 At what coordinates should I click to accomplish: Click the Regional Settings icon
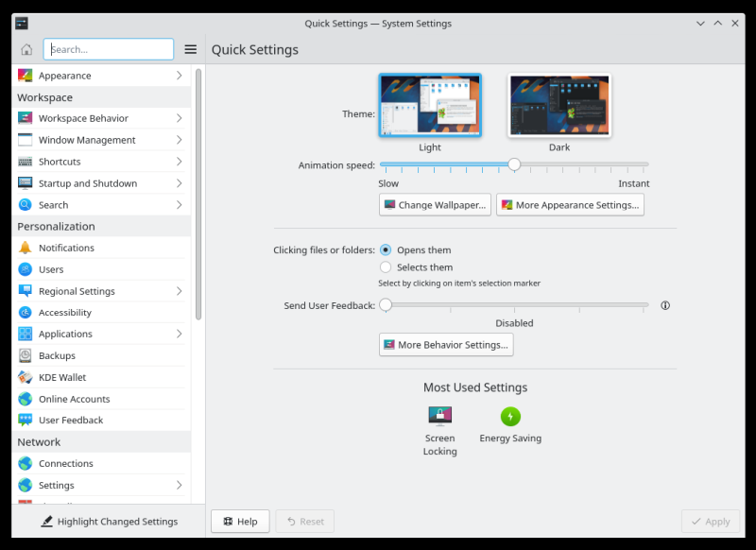26,291
